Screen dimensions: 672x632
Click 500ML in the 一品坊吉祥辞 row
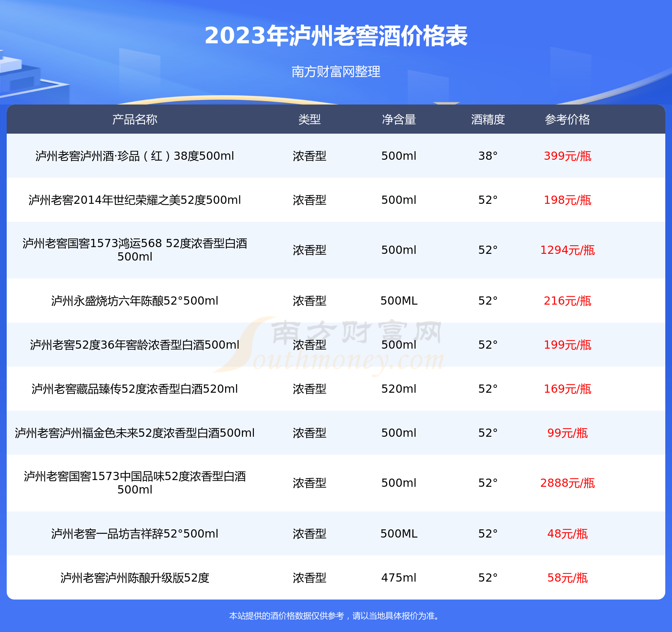pyautogui.click(x=399, y=533)
